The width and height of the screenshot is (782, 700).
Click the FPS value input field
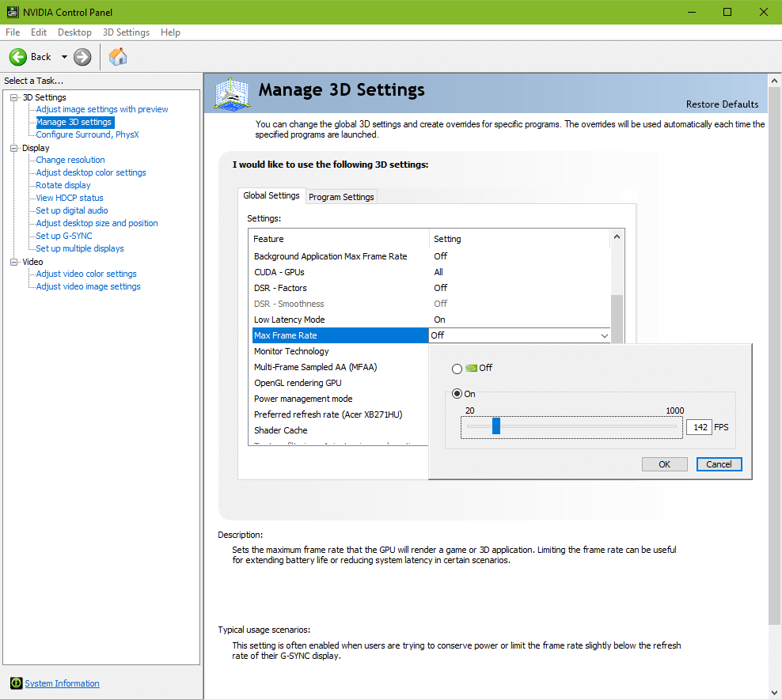point(699,427)
